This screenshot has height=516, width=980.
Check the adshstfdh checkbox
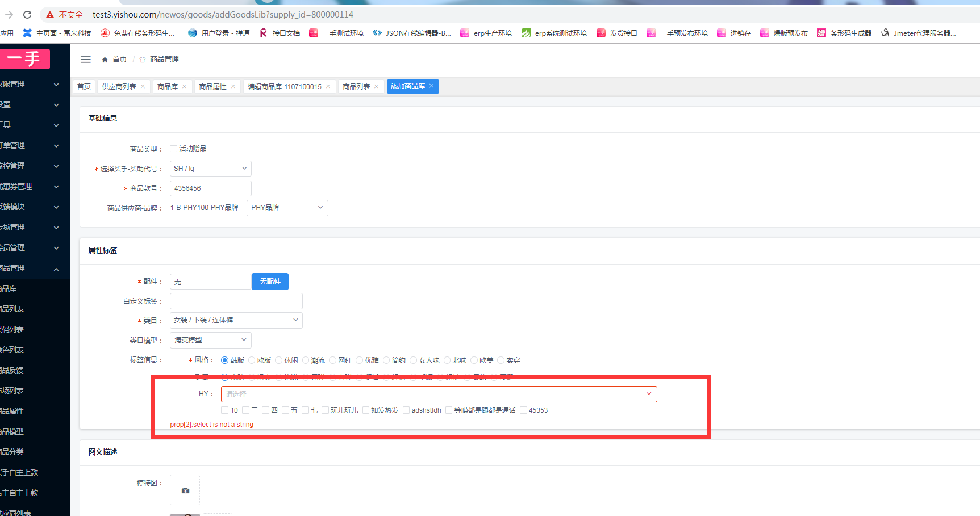(406, 410)
